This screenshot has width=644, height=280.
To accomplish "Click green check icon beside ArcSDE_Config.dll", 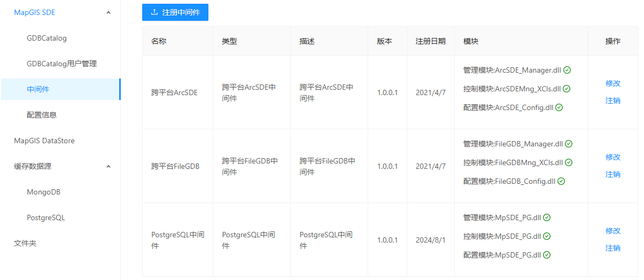I will click(x=559, y=107).
